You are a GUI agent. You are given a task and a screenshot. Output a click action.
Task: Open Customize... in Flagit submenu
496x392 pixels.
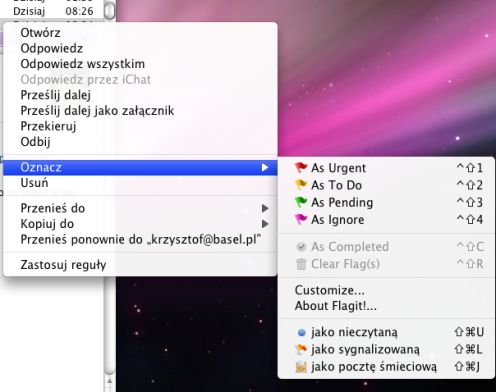coord(386,290)
